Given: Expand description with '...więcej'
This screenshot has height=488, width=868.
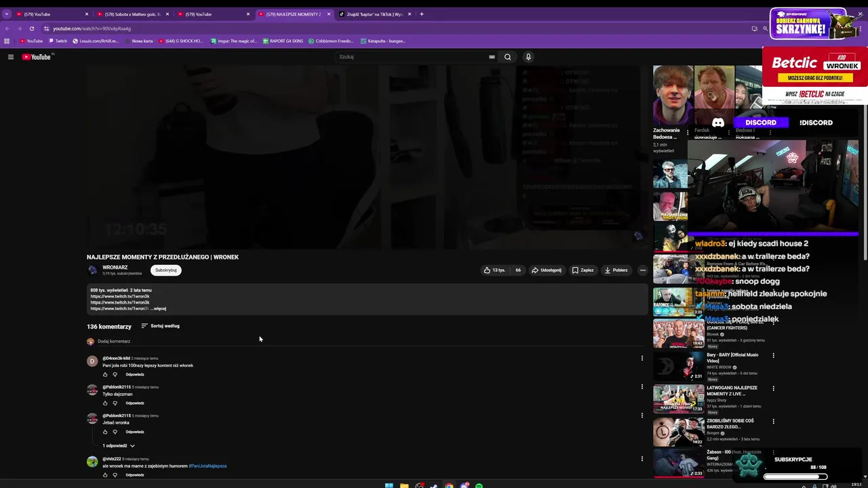Looking at the screenshot, I should click(x=158, y=308).
